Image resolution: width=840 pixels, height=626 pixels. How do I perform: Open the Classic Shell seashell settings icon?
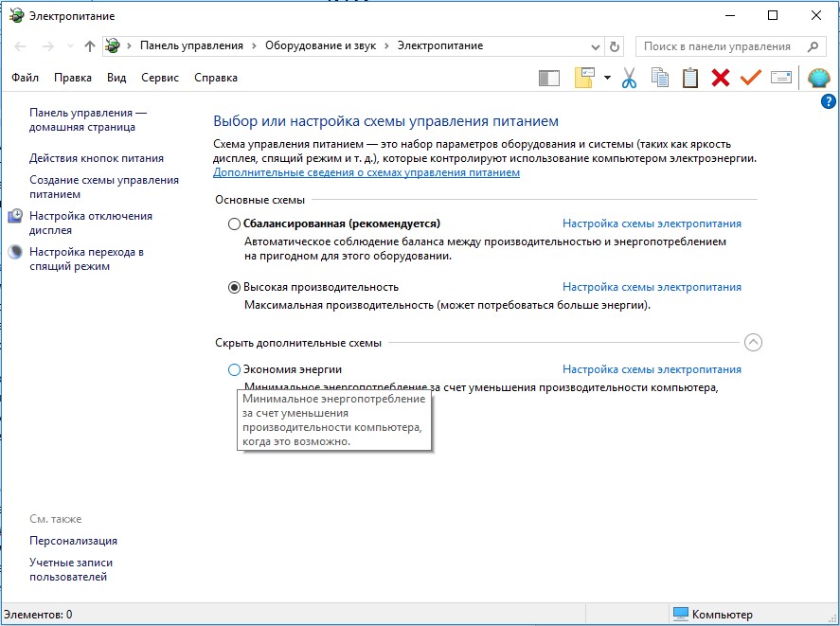click(818, 79)
